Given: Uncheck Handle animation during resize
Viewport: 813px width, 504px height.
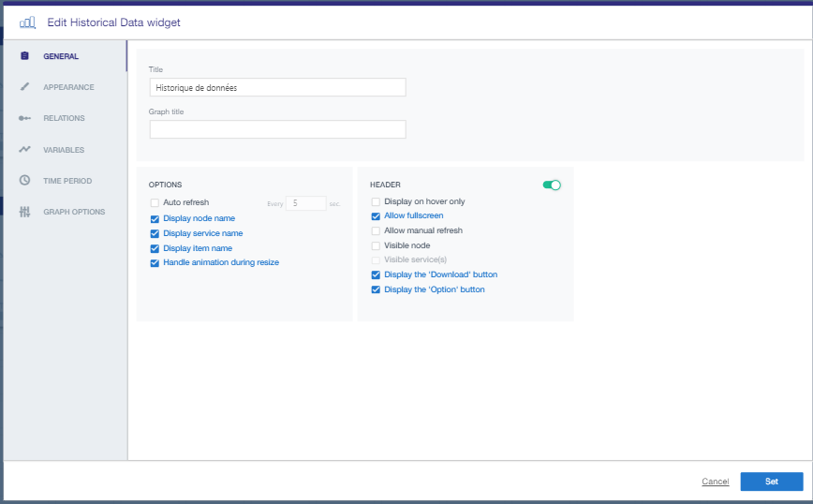Looking at the screenshot, I should pos(155,263).
